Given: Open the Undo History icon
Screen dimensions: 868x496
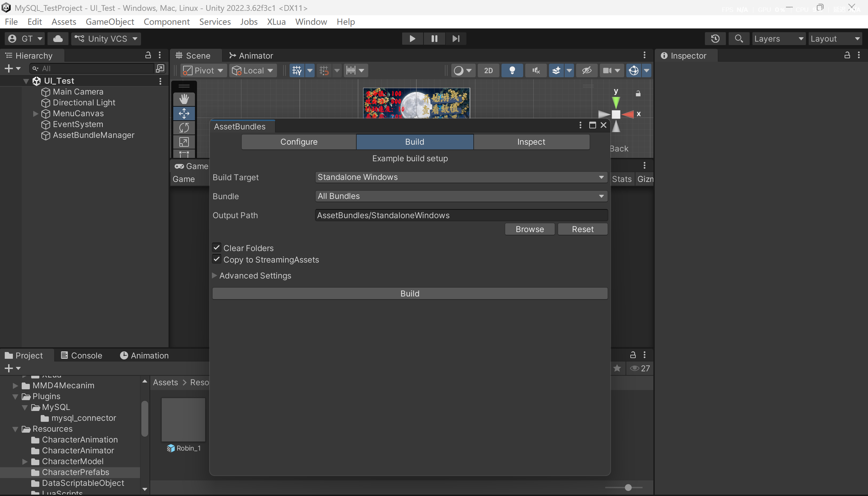Looking at the screenshot, I should (x=715, y=39).
